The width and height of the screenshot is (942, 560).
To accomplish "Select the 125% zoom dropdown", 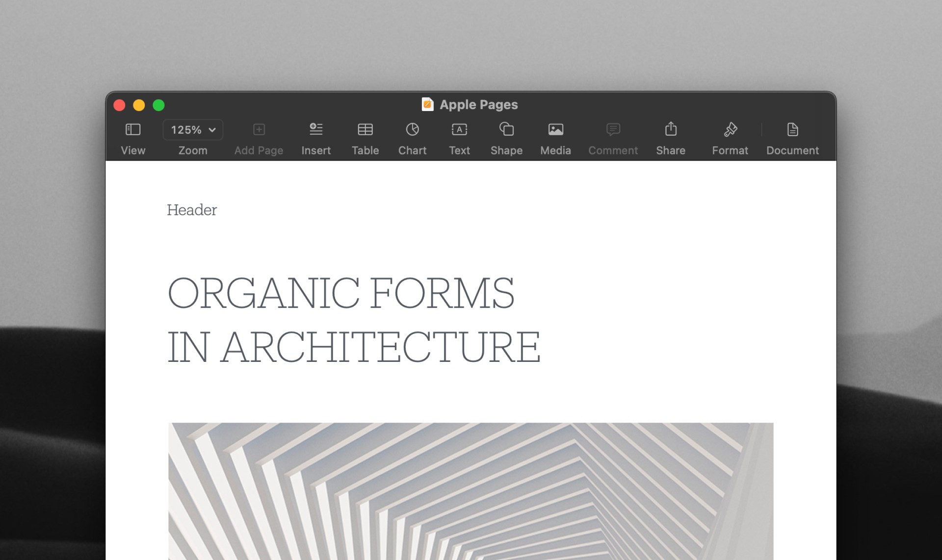I will pos(193,129).
